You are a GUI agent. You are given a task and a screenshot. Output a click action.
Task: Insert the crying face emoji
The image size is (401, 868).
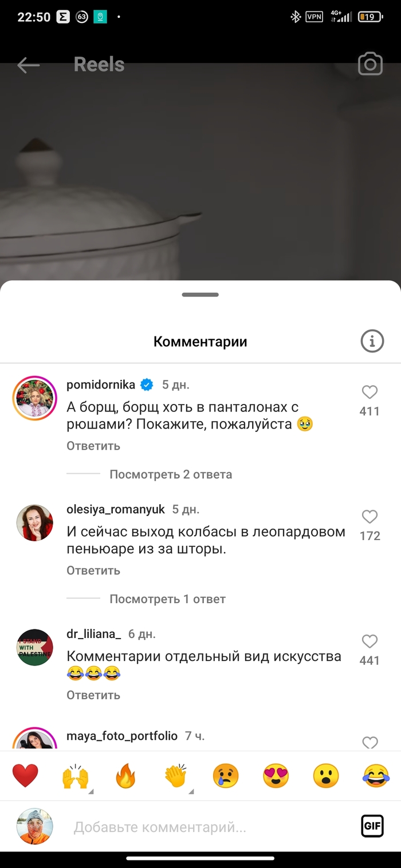[x=226, y=776]
